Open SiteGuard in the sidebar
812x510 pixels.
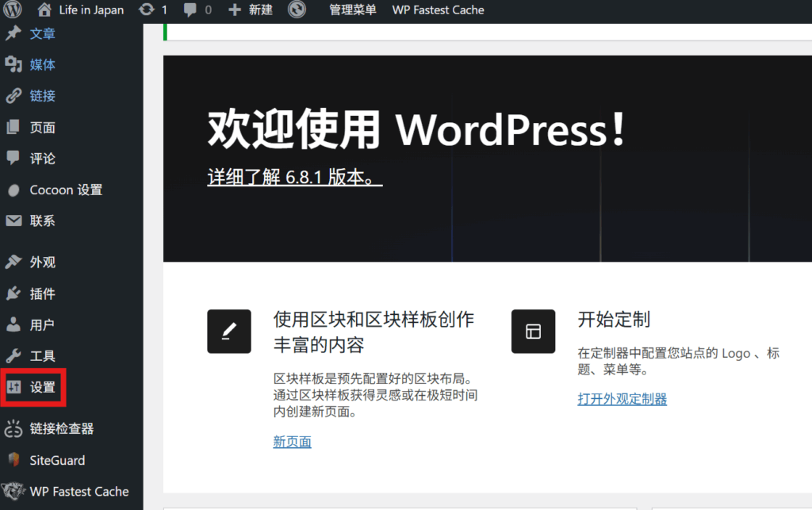tap(57, 460)
